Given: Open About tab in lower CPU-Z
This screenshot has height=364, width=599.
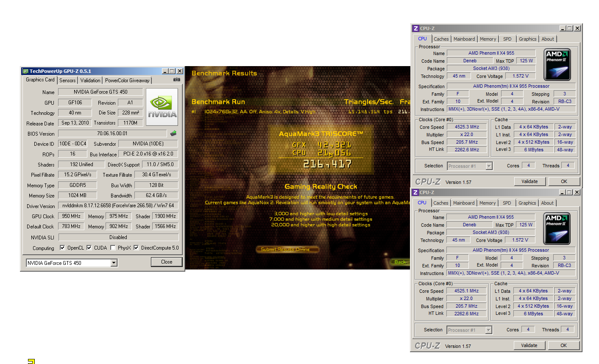Looking at the screenshot, I should point(547,203).
